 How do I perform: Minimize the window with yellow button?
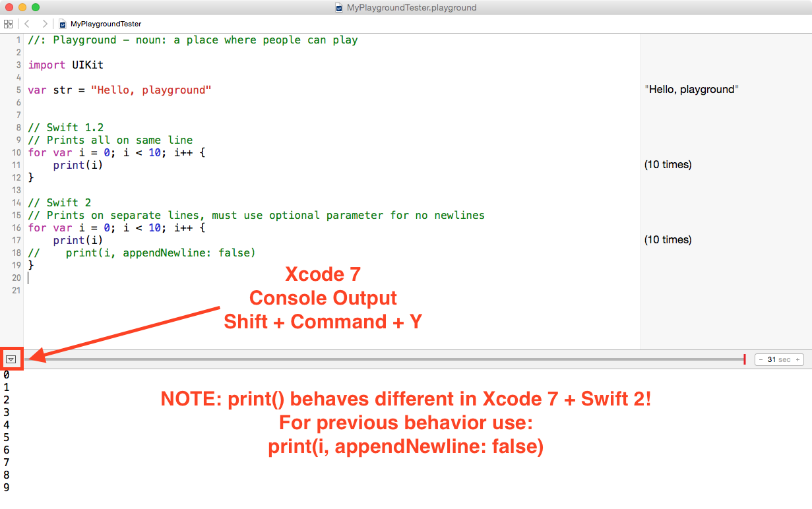22,7
